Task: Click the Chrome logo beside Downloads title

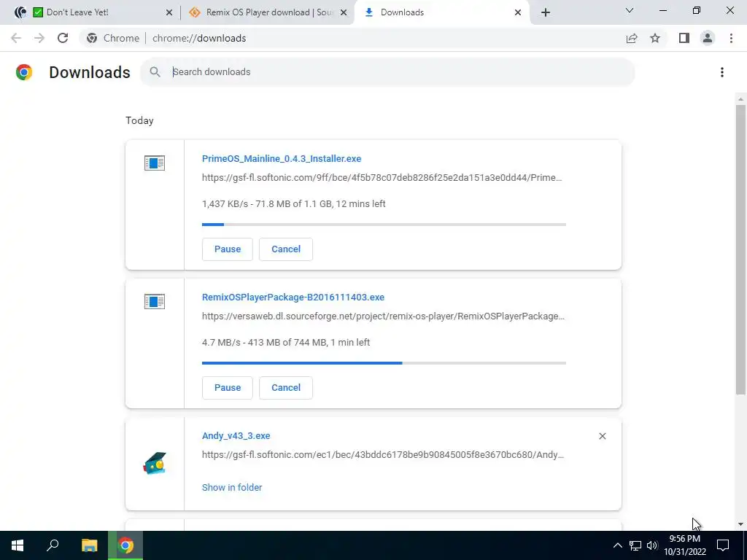Action: [x=24, y=72]
